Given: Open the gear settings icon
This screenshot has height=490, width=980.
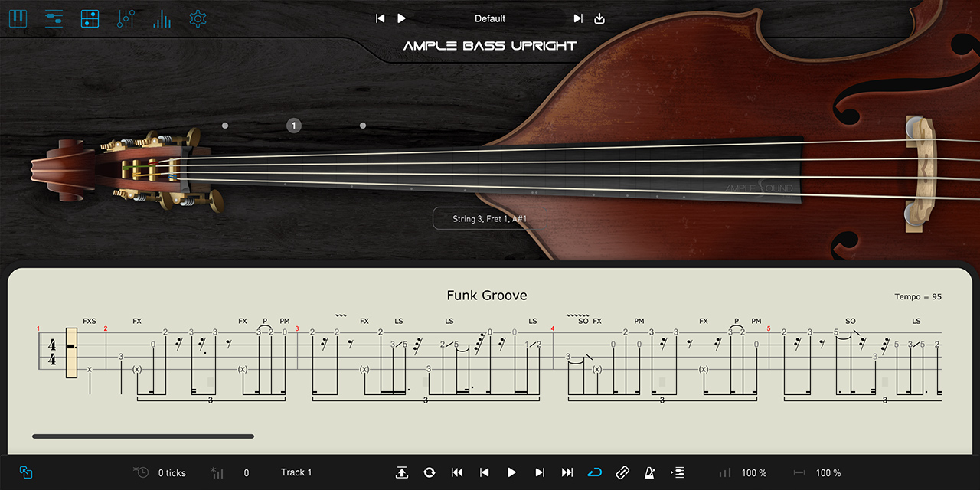Looking at the screenshot, I should pyautogui.click(x=198, y=18).
